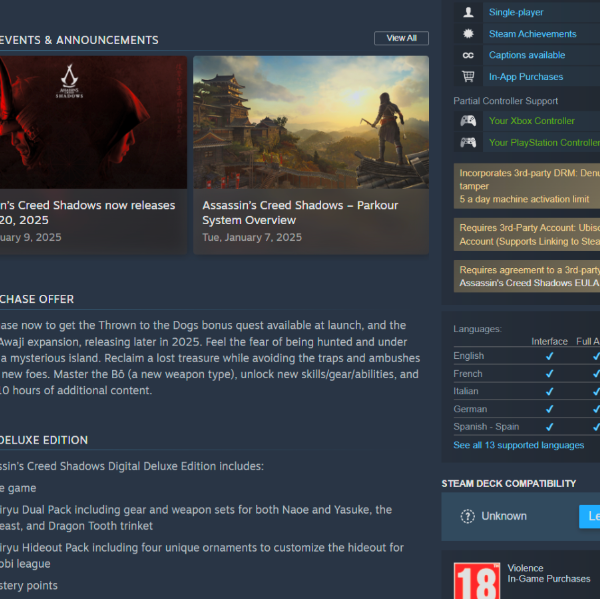Image resolution: width=600 pixels, height=599 pixels.
Task: Click the Requires 3rd-Party Account notice
Action: (x=527, y=234)
